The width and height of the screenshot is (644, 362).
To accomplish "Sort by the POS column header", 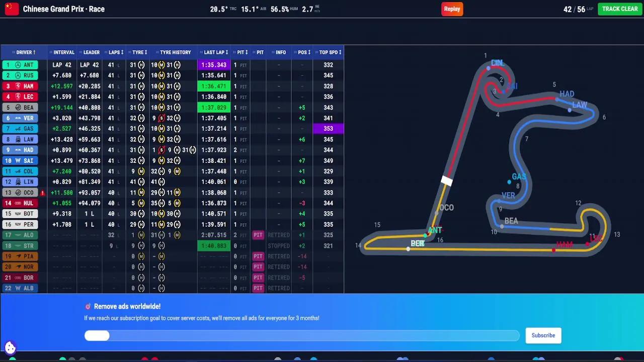I will pos(302,52).
